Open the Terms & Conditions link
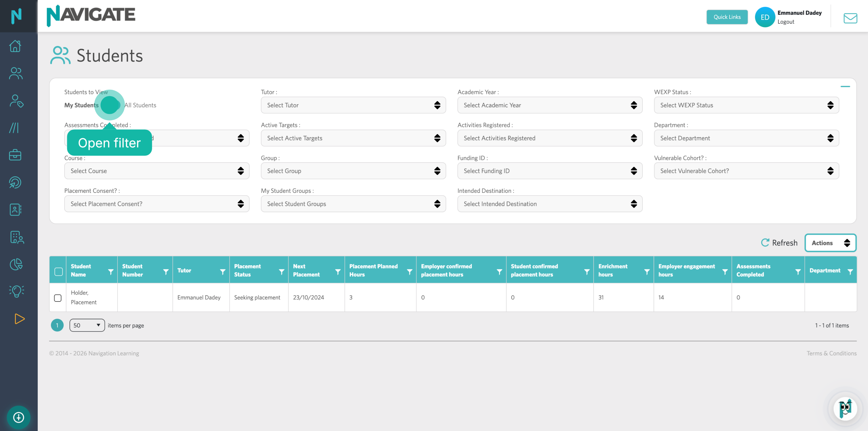The height and width of the screenshot is (431, 868). [x=831, y=353]
